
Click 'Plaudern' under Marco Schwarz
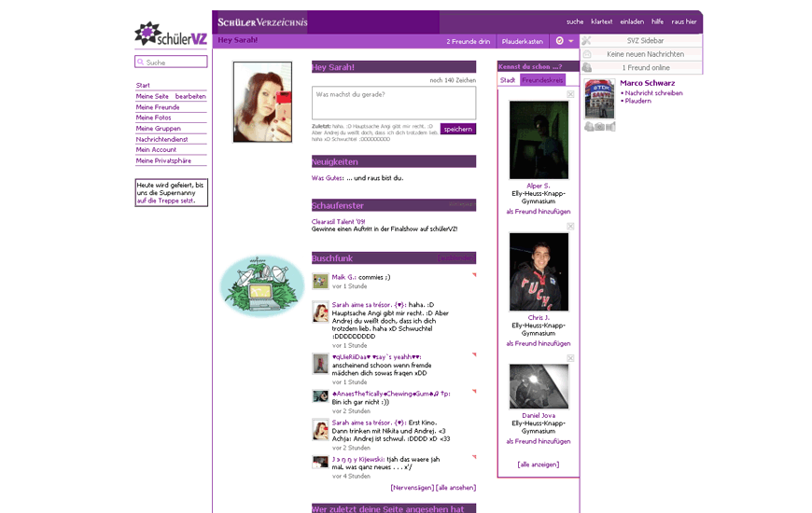tap(638, 101)
